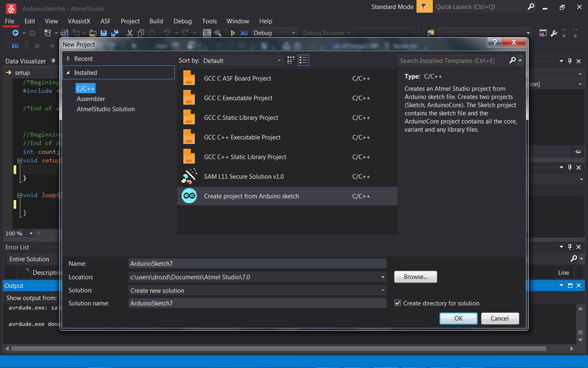Click the Quick Launch search magnifier
The image size is (588, 368).
tap(531, 7)
